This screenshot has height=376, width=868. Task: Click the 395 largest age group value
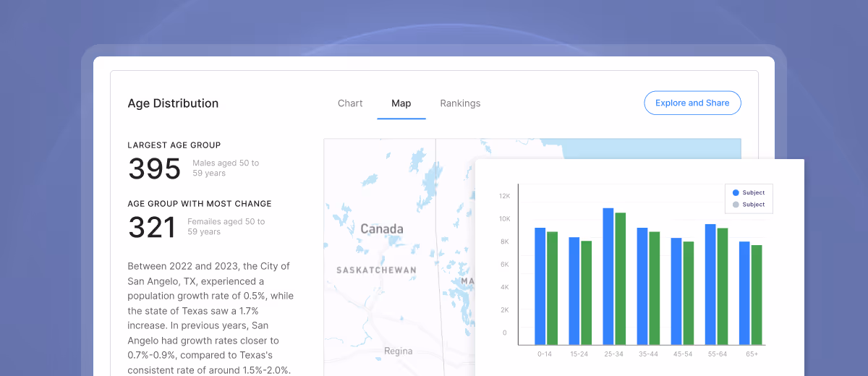pos(155,168)
